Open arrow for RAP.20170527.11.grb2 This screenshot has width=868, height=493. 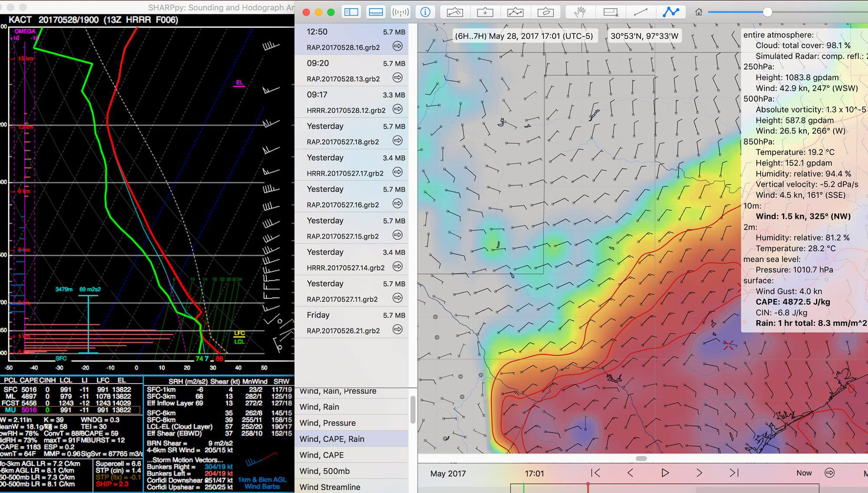click(398, 298)
